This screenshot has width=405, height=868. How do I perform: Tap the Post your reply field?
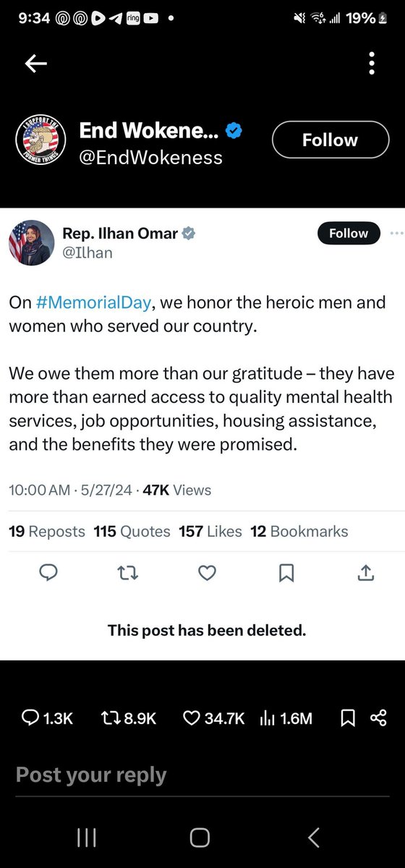click(x=202, y=775)
